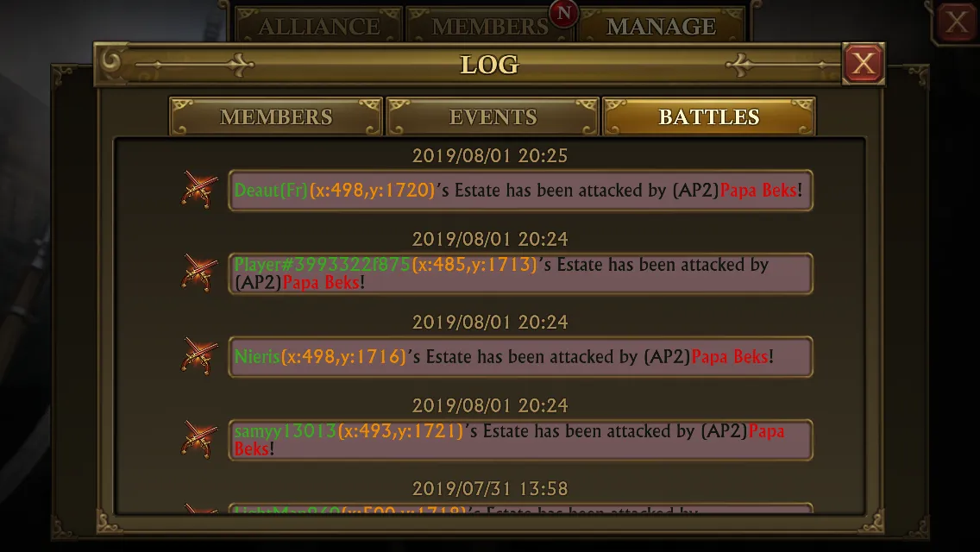This screenshot has height=552, width=980.
Task: Select the Battles log tab
Action: pyautogui.click(x=709, y=117)
